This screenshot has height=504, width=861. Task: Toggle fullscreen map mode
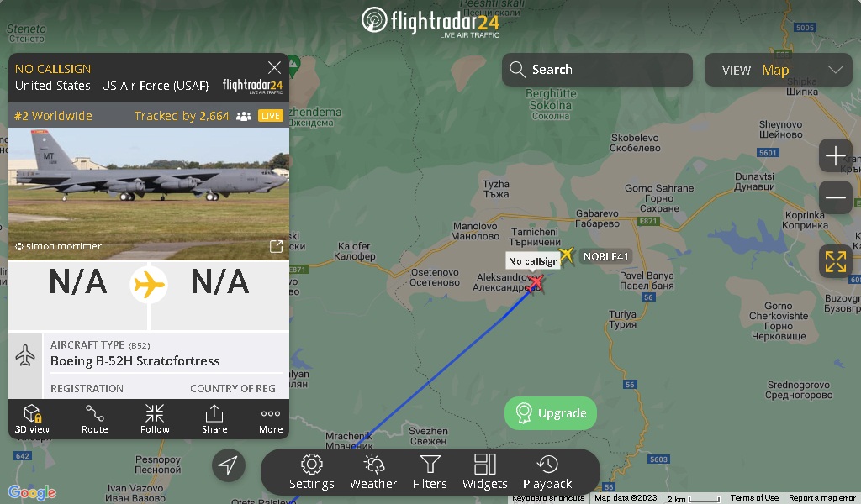(x=835, y=261)
